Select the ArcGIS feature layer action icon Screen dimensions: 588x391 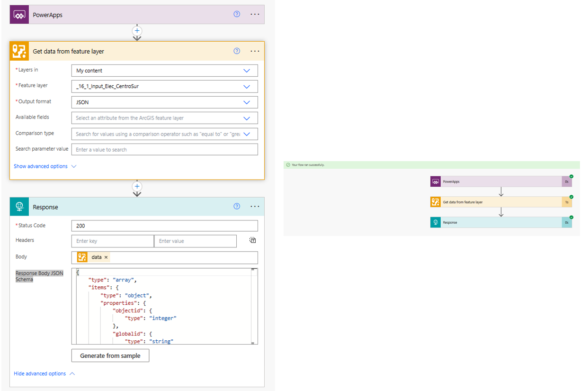19,51
